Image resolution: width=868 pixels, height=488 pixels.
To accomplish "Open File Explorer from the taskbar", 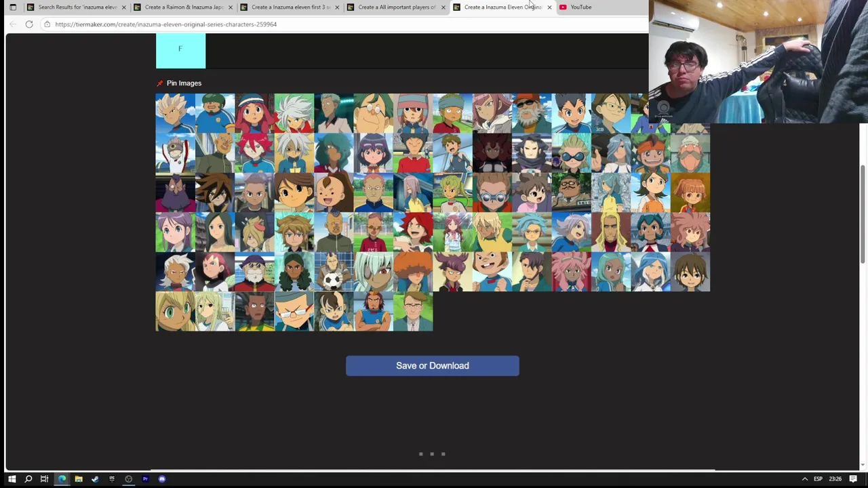I will 79,479.
